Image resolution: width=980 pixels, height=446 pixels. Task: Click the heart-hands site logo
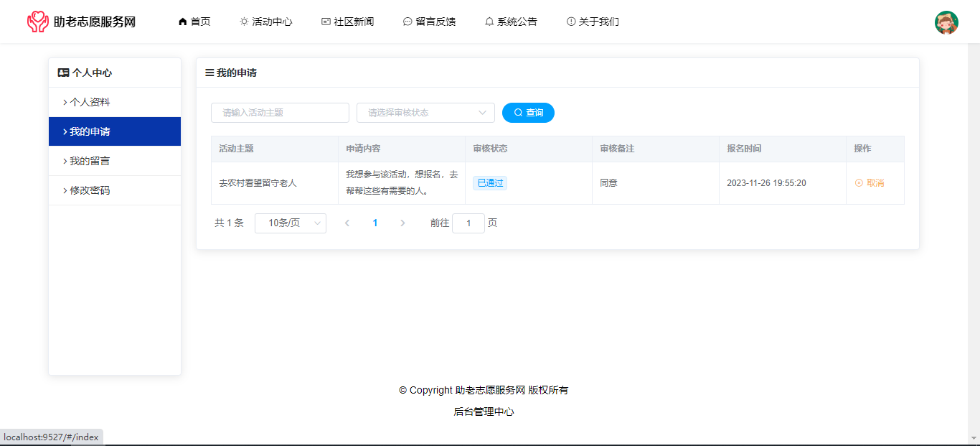(37, 22)
